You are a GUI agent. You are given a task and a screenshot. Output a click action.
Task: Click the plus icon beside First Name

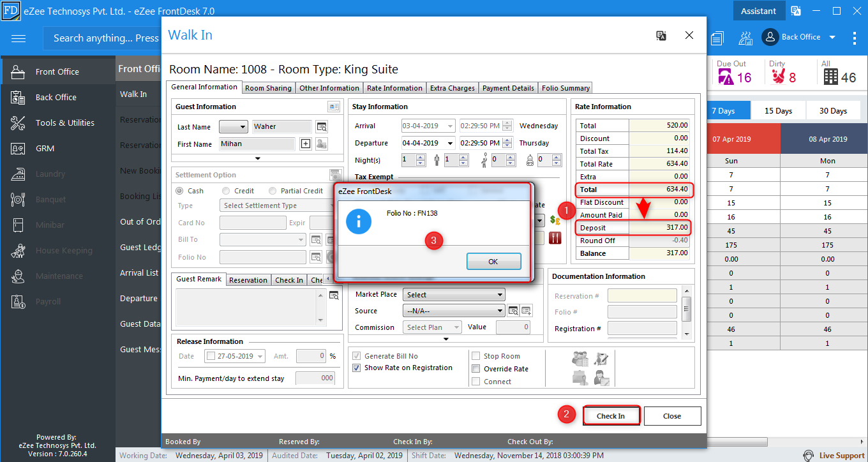pos(306,144)
